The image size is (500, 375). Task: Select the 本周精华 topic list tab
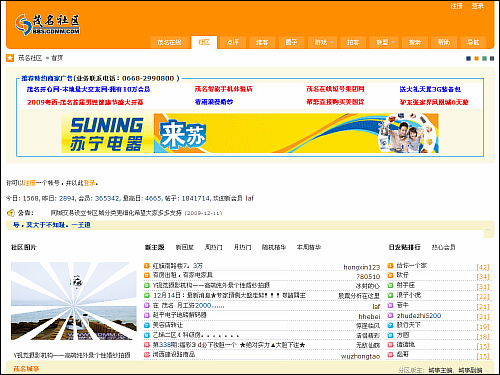(x=309, y=247)
